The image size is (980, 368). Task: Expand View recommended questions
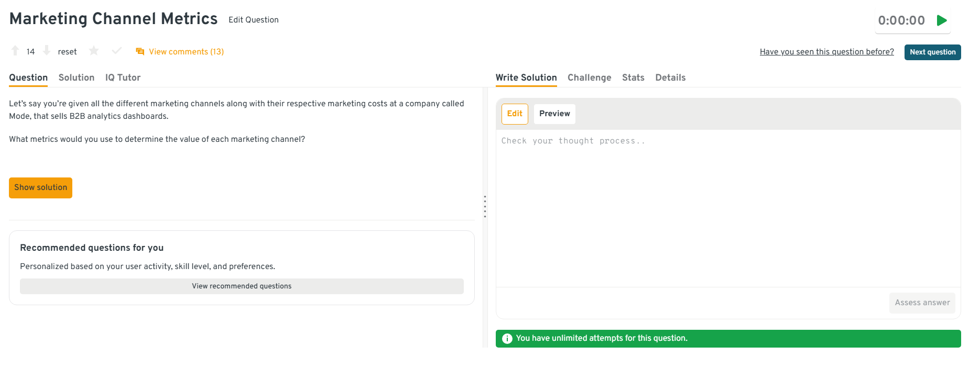[x=242, y=286]
